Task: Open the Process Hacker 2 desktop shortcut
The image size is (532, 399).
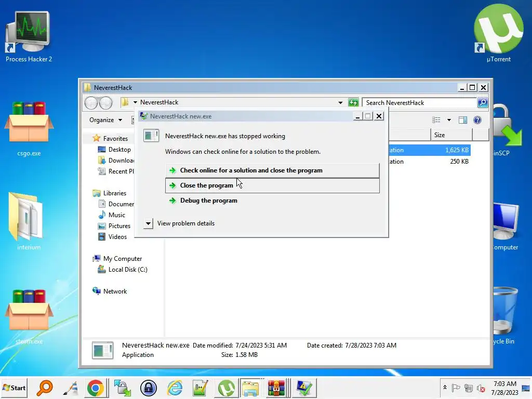Action: click(29, 37)
